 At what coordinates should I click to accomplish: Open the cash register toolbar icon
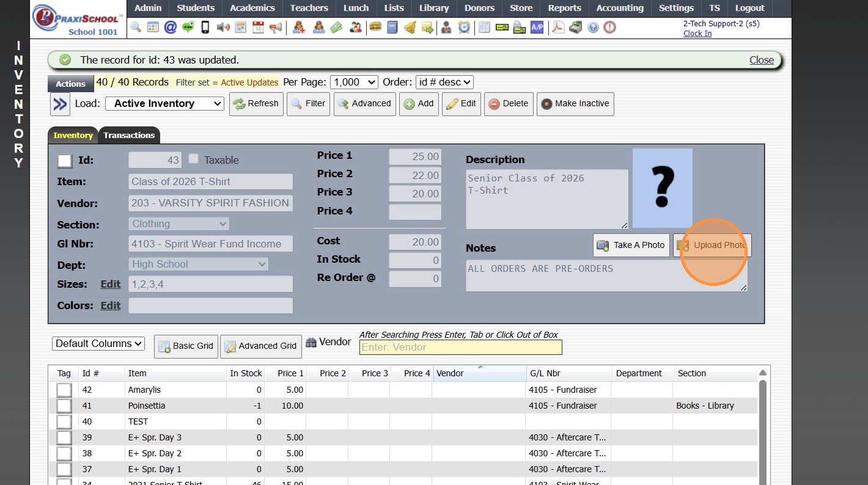[x=575, y=27]
